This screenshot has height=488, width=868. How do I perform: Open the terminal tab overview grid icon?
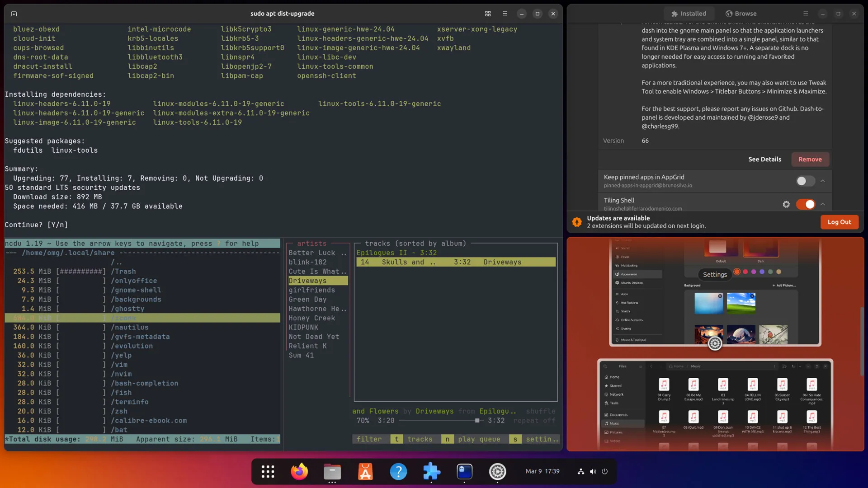point(488,14)
